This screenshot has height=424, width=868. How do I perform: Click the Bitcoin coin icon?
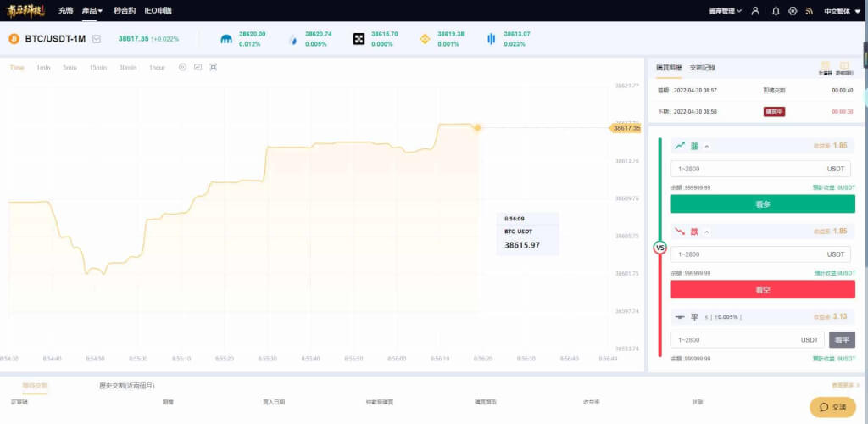pos(14,39)
